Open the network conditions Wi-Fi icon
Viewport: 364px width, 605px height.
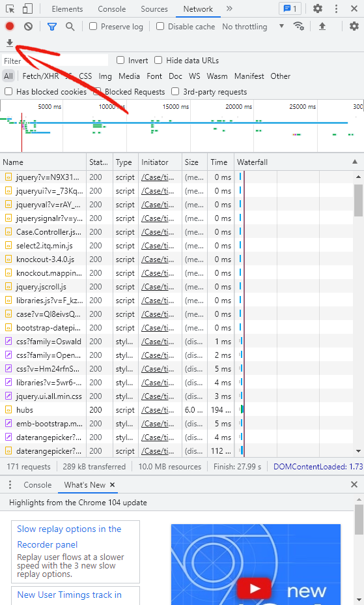(x=298, y=26)
